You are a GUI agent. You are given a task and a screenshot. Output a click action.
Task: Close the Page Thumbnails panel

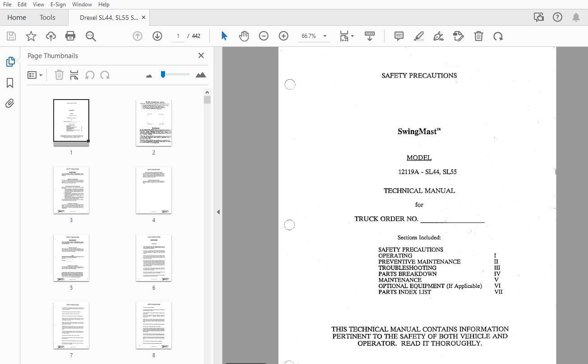tap(201, 55)
